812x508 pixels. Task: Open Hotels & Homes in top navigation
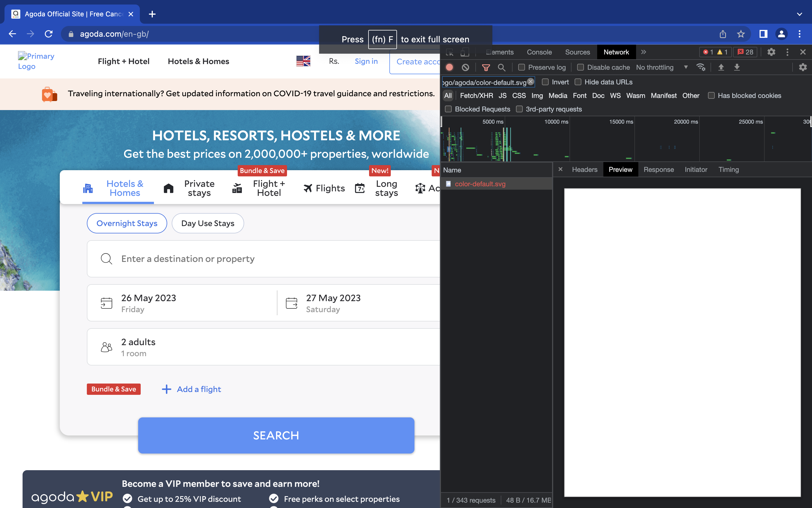click(x=198, y=61)
